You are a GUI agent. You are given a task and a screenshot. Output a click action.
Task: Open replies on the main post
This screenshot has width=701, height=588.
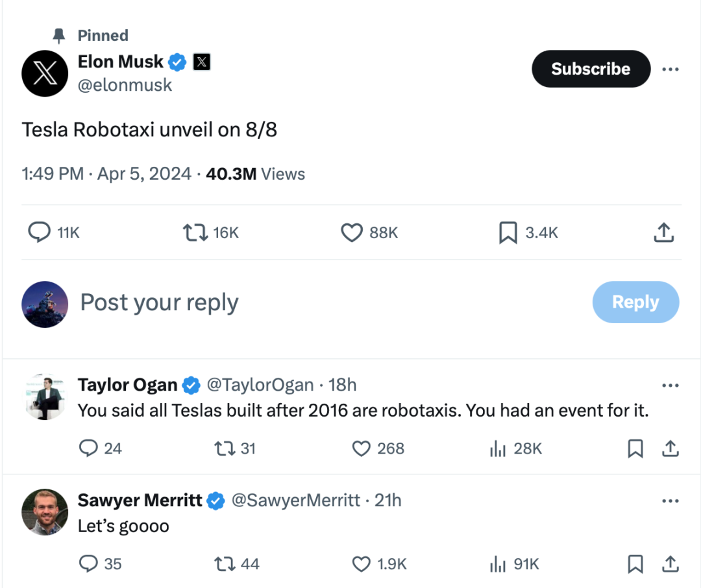tap(40, 233)
